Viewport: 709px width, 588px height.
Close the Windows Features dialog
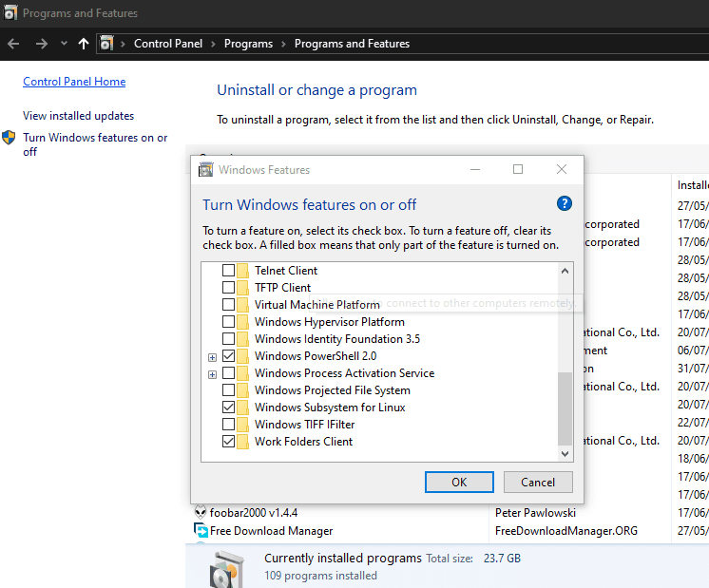(562, 169)
